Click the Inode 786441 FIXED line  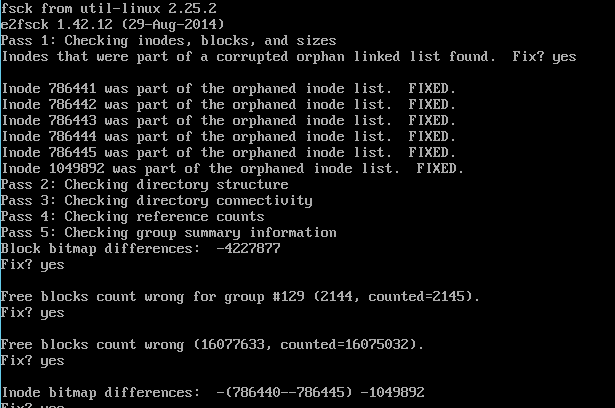(229, 88)
